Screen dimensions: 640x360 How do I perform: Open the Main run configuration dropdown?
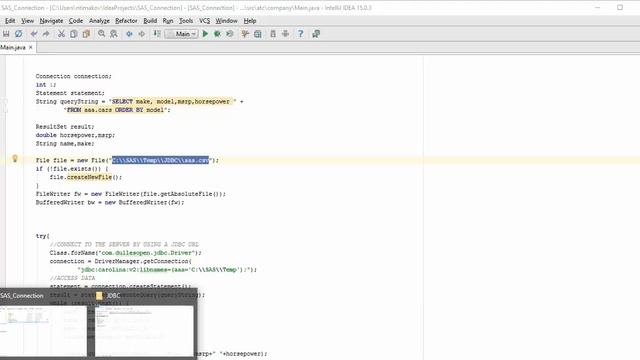[182, 34]
